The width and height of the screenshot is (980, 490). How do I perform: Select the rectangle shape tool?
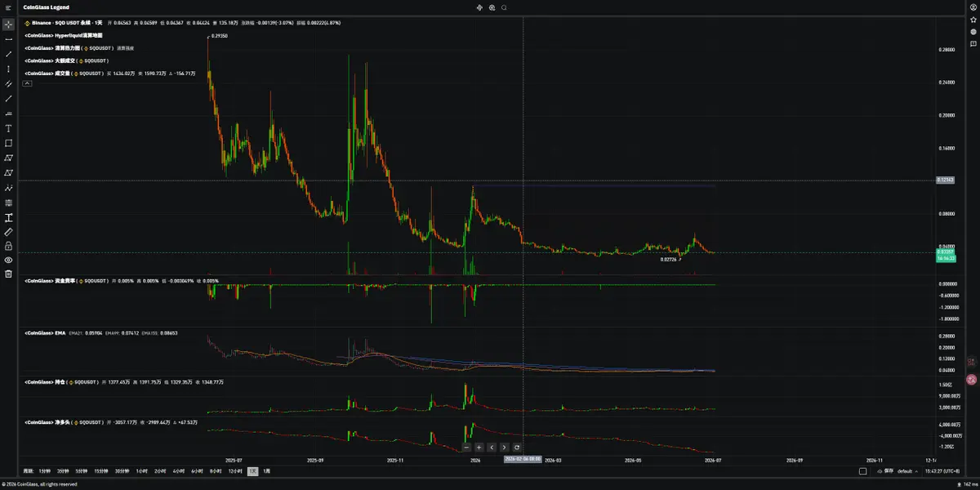(x=8, y=143)
